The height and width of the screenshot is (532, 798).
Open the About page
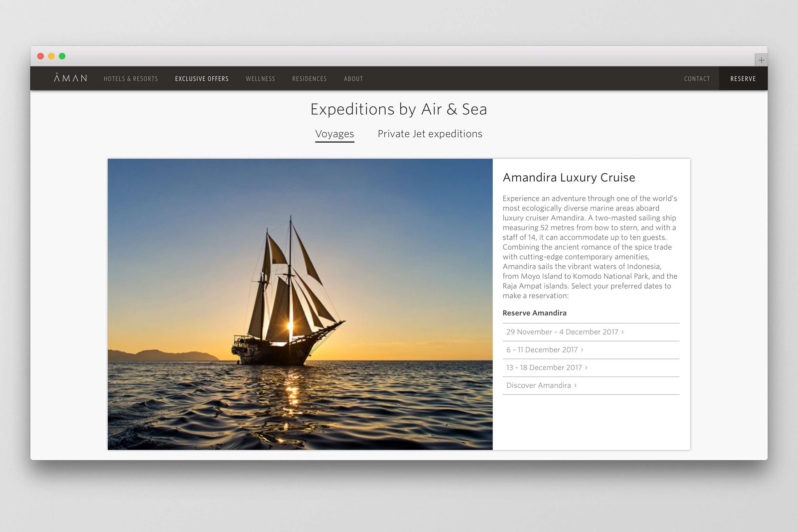tap(353, 79)
